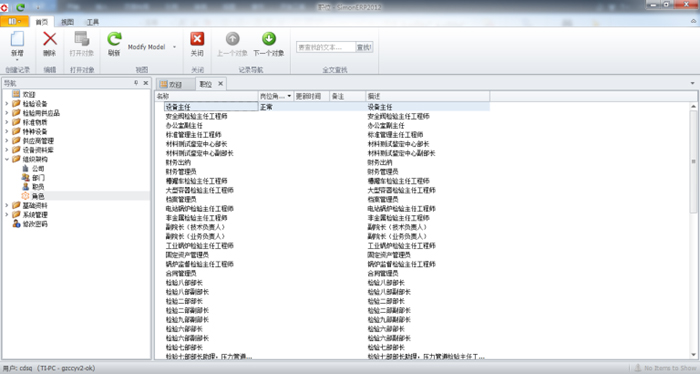Close the 职位 document tab

tap(221, 84)
